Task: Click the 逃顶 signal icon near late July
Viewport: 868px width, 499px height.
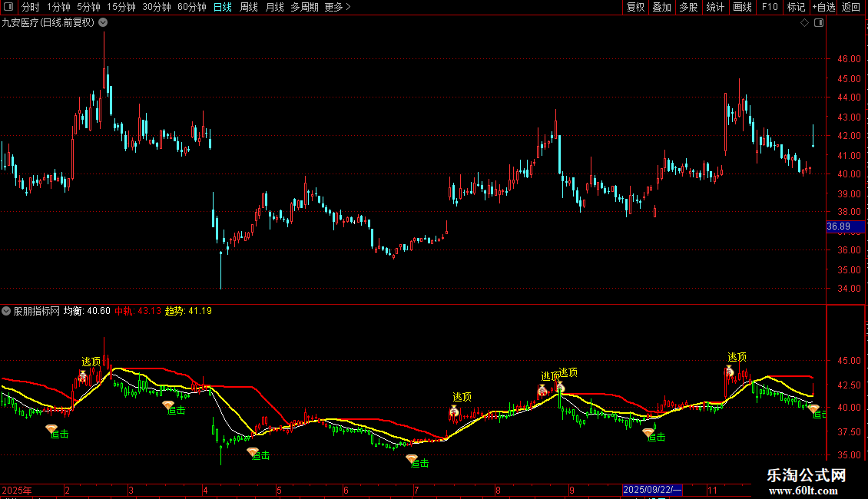Action: pyautogui.click(x=454, y=411)
